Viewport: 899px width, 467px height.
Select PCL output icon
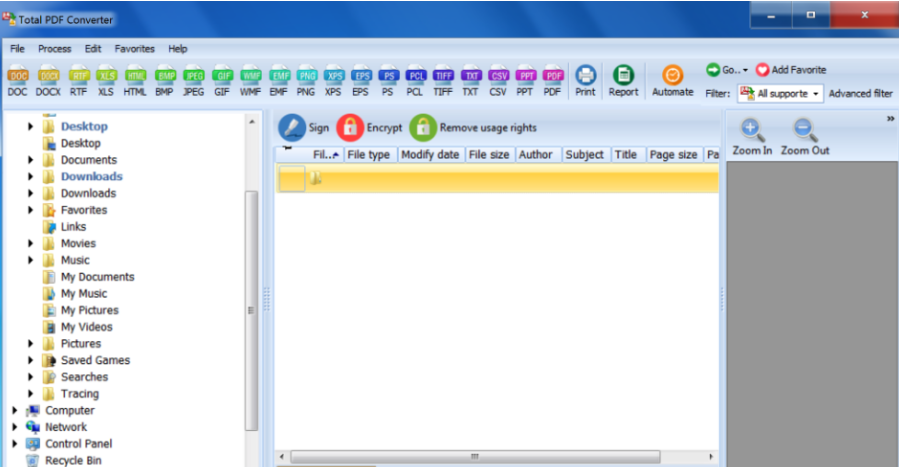point(415,81)
